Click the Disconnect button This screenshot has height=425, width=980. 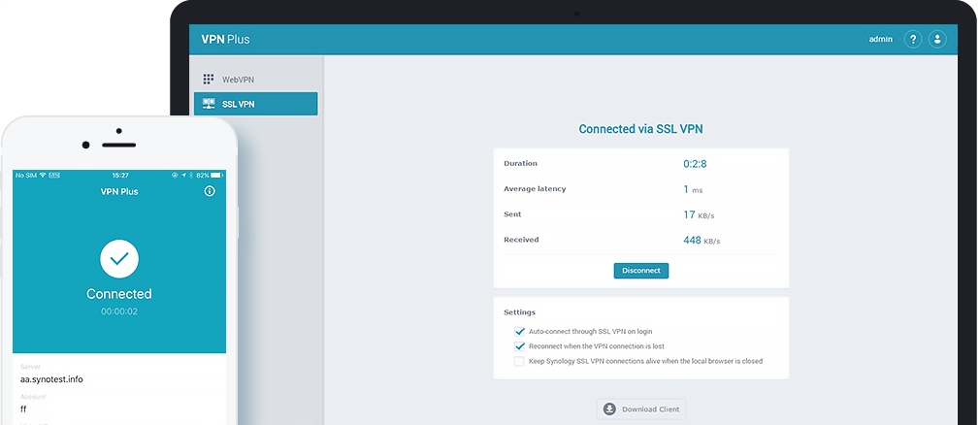click(x=641, y=271)
